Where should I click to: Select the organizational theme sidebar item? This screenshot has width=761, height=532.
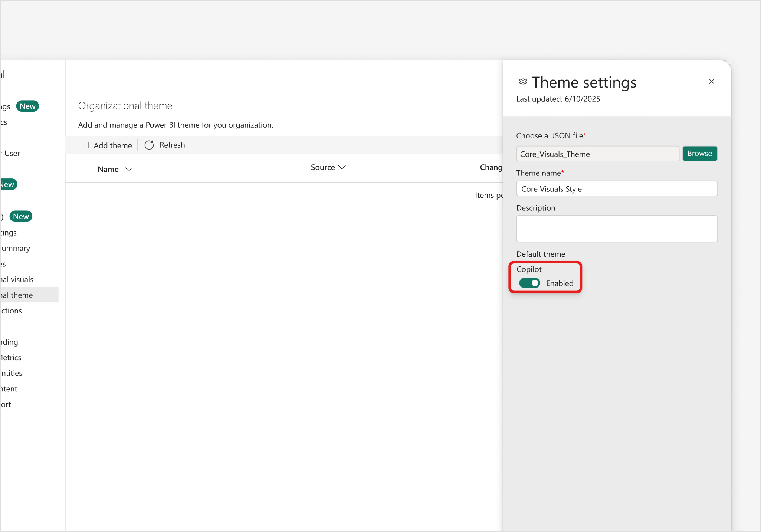tap(17, 295)
